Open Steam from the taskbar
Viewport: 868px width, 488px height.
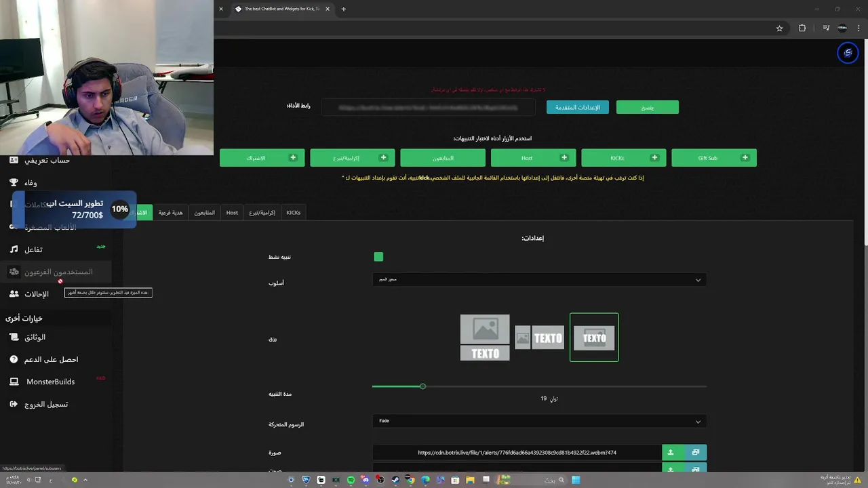[395, 480]
